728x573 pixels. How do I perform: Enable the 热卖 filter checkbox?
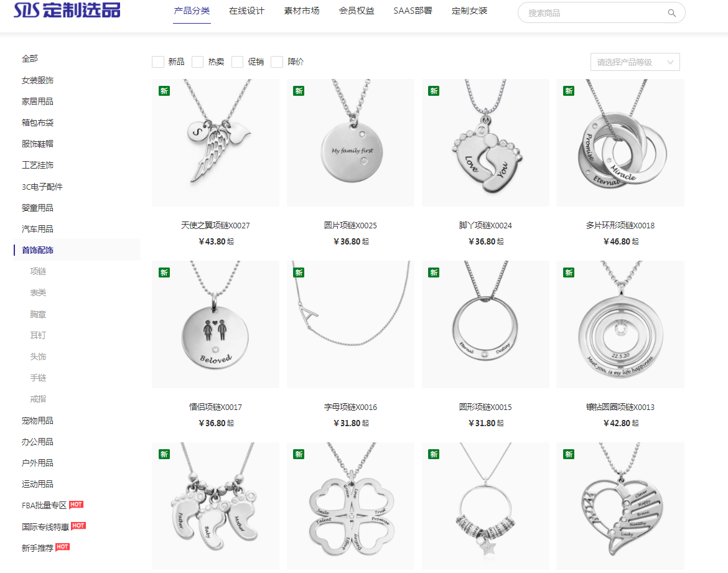197,62
